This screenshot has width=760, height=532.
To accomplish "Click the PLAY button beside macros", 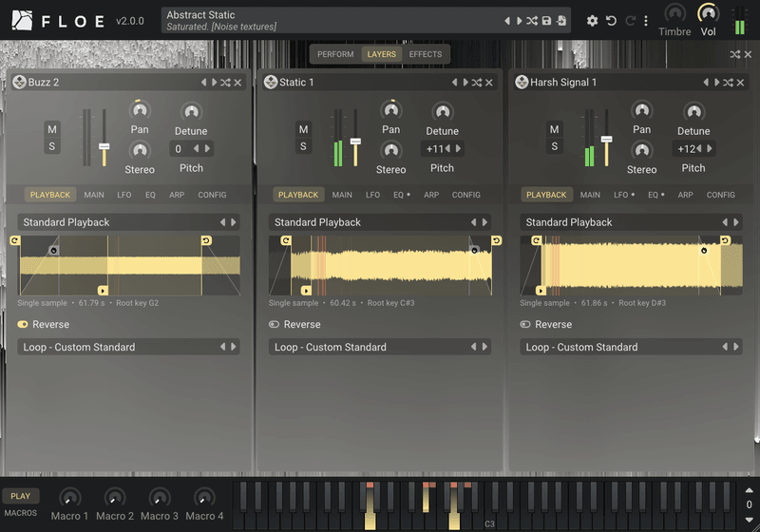I will pyautogui.click(x=20, y=496).
